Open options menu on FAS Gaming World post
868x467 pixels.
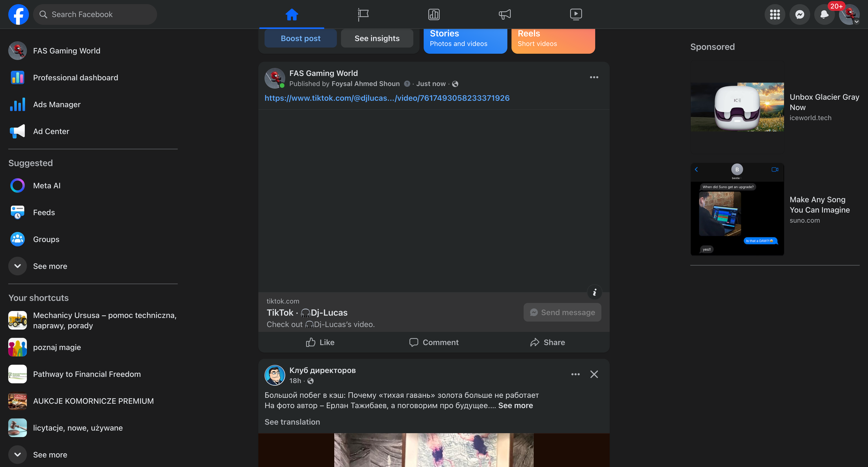(x=594, y=77)
